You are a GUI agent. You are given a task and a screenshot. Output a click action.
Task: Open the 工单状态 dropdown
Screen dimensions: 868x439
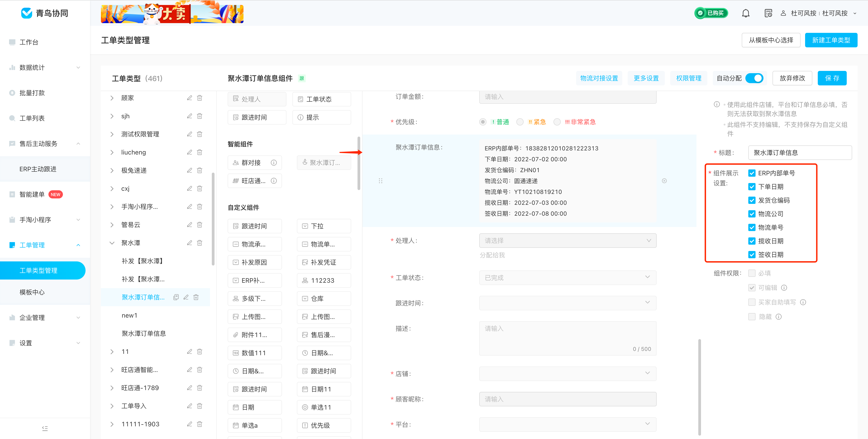pos(568,277)
